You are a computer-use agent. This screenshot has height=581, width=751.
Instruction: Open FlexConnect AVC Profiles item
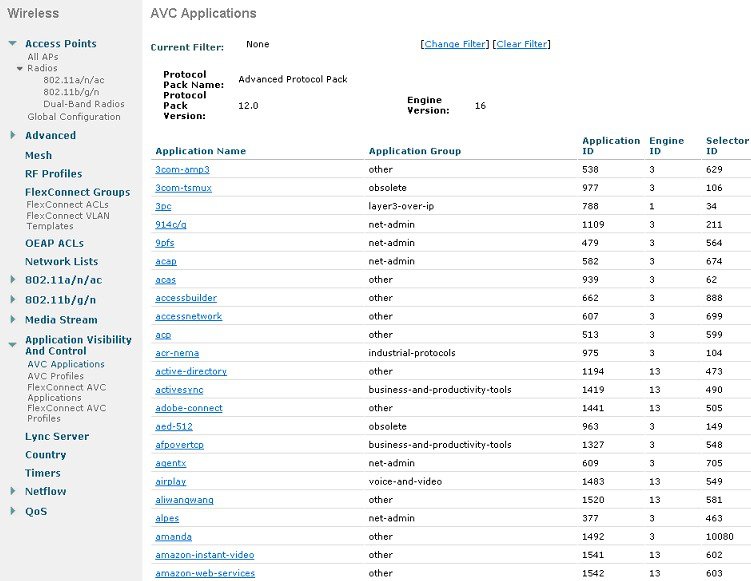click(x=67, y=413)
